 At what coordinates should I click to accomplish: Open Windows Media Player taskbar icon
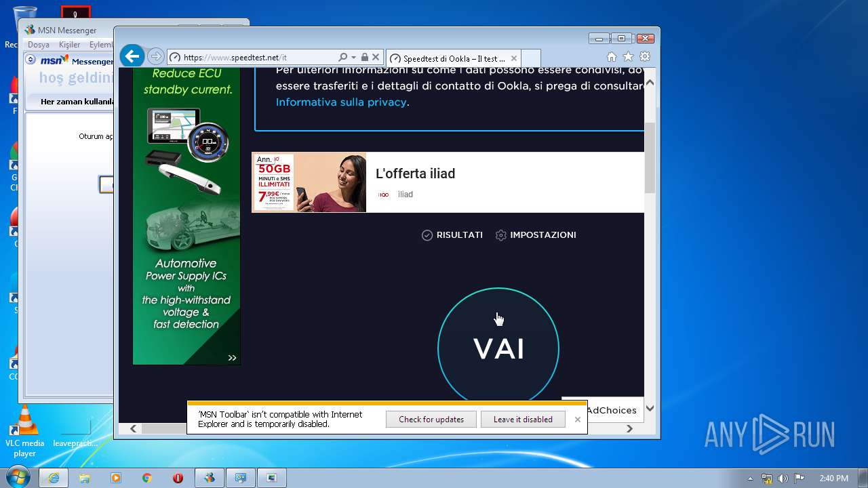click(x=116, y=478)
